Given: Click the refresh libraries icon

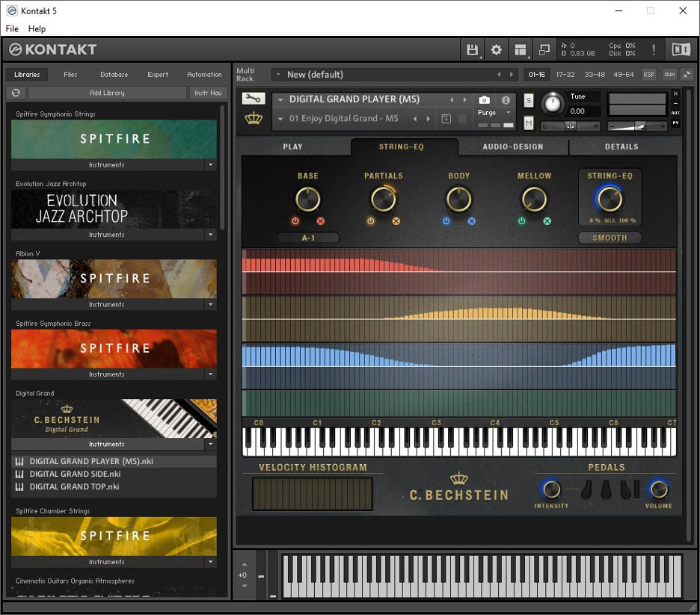Looking at the screenshot, I should click(16, 93).
